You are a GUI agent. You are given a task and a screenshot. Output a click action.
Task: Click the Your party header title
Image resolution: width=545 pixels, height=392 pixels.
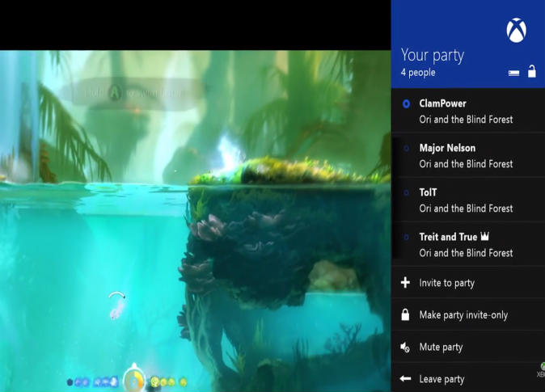433,56
